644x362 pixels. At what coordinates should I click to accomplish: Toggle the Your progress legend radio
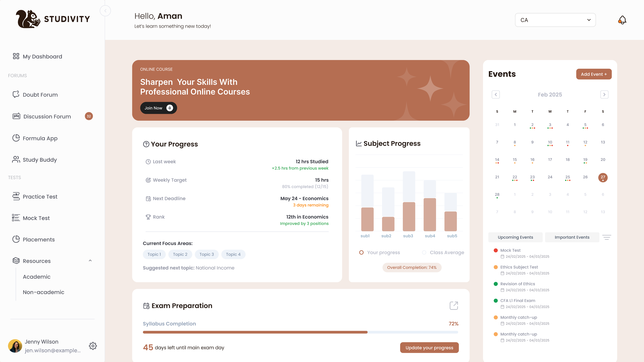coord(361,253)
